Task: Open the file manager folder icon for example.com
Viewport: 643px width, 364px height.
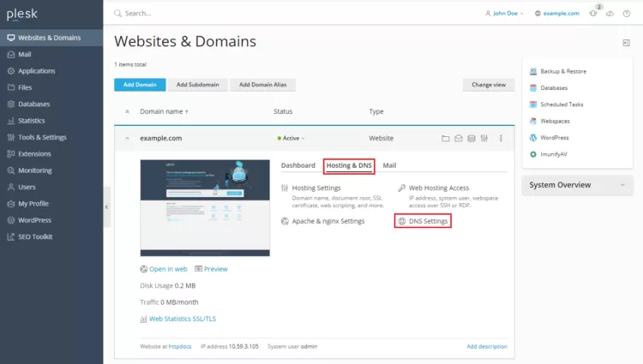Action: pos(445,138)
